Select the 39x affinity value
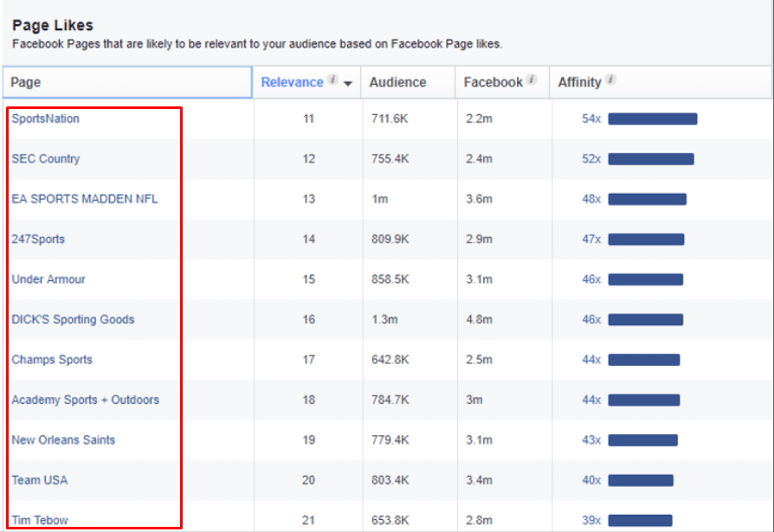This screenshot has width=774, height=532. pyautogui.click(x=591, y=520)
